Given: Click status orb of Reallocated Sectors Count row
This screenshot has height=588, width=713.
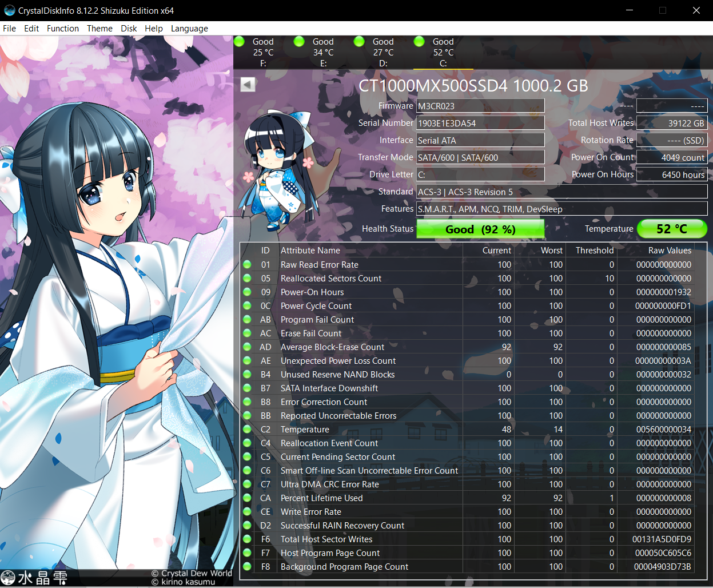Looking at the screenshot, I should (x=247, y=278).
